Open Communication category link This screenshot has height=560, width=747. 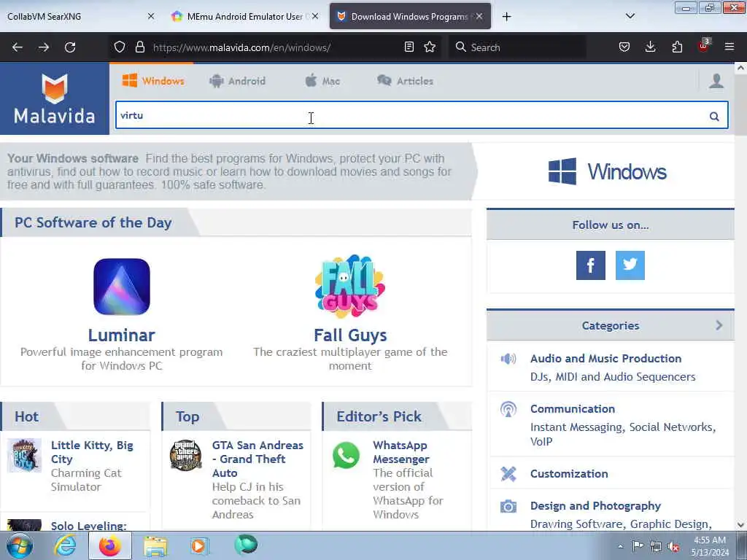[572, 409]
